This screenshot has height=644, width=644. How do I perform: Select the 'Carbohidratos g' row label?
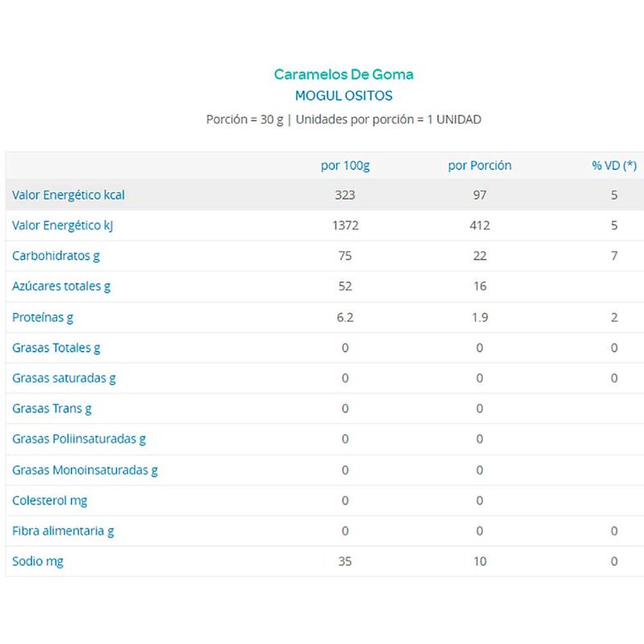click(56, 256)
